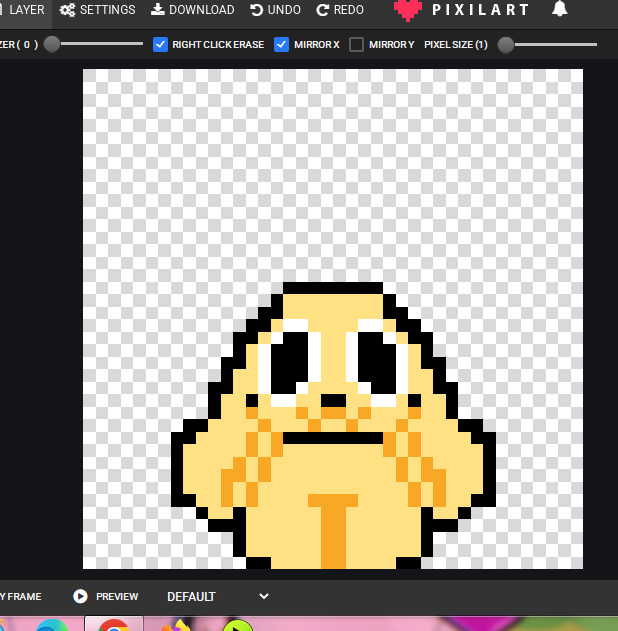Click the redo arrow icon

pyautogui.click(x=322, y=10)
